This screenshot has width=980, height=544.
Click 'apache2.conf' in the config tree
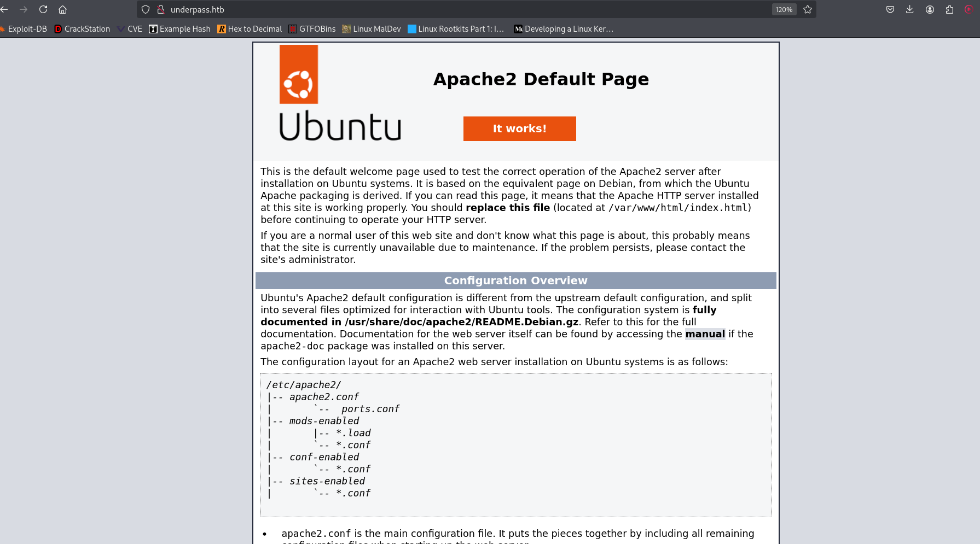[x=324, y=397]
